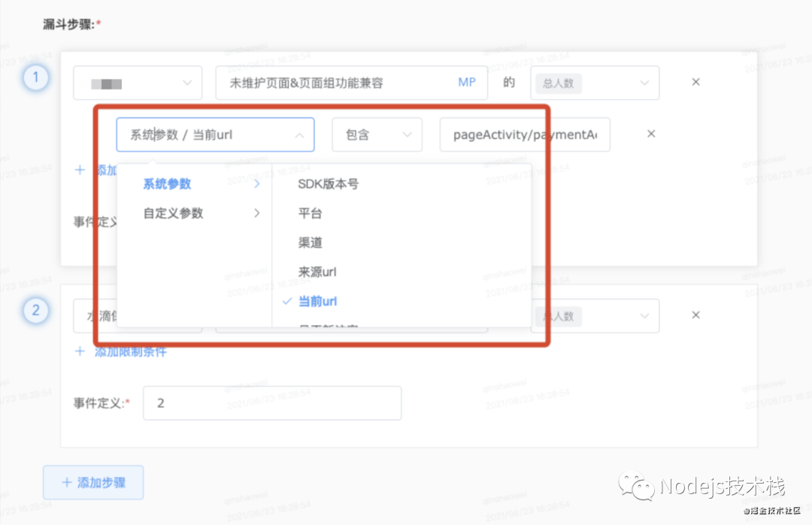Click the X to remove step 1's event row

click(695, 82)
